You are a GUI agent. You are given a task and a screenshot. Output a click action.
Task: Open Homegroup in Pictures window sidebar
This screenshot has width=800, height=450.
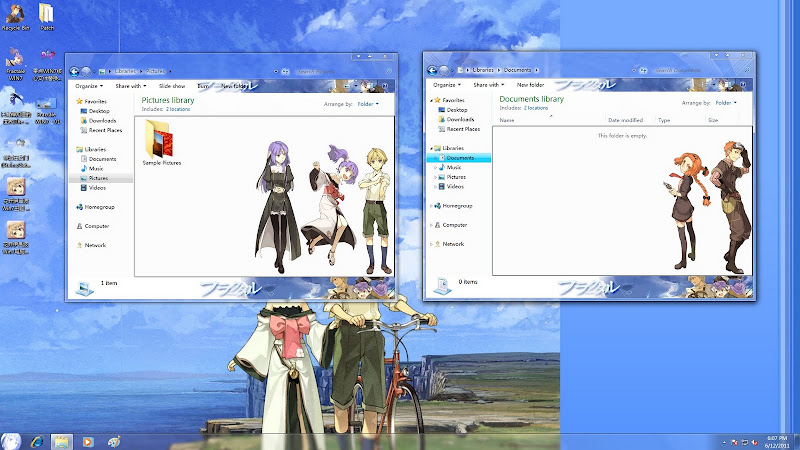point(95,207)
